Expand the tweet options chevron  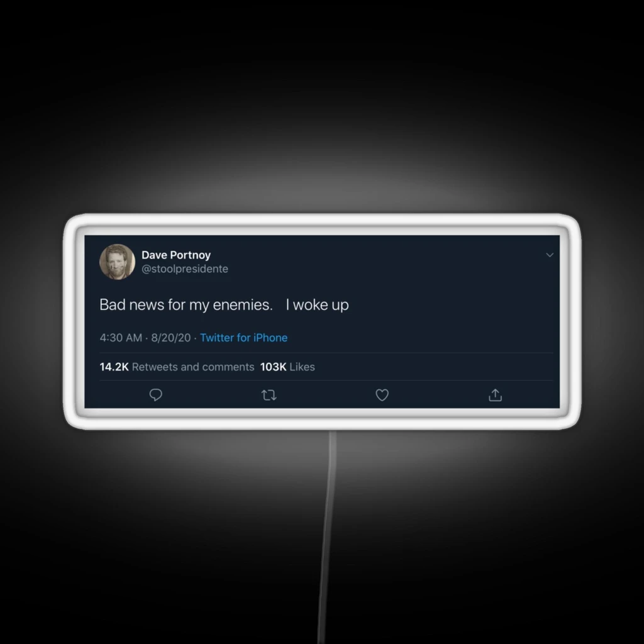(550, 255)
